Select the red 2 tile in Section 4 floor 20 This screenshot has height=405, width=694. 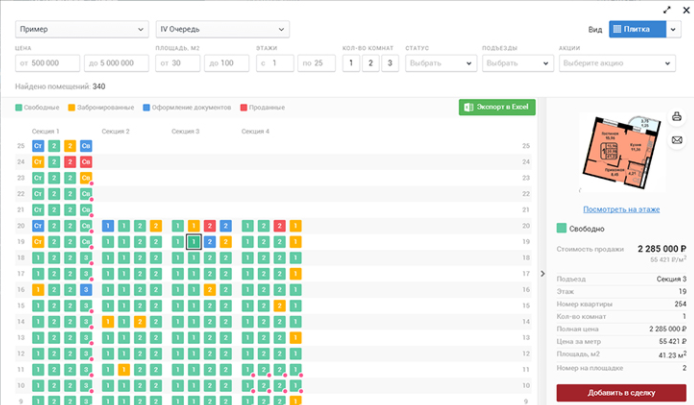click(280, 226)
